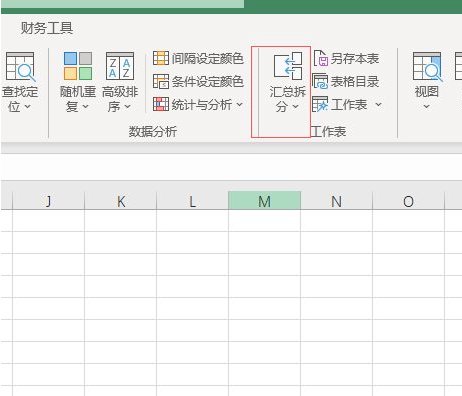The image size is (462, 396).
Task: Select the 另存本表 command label
Action: (x=355, y=59)
